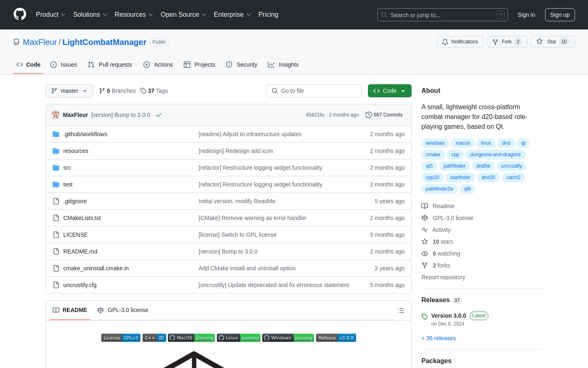This screenshot has height=368, width=588.
Task: Click the Report repository link
Action: pyautogui.click(x=443, y=277)
